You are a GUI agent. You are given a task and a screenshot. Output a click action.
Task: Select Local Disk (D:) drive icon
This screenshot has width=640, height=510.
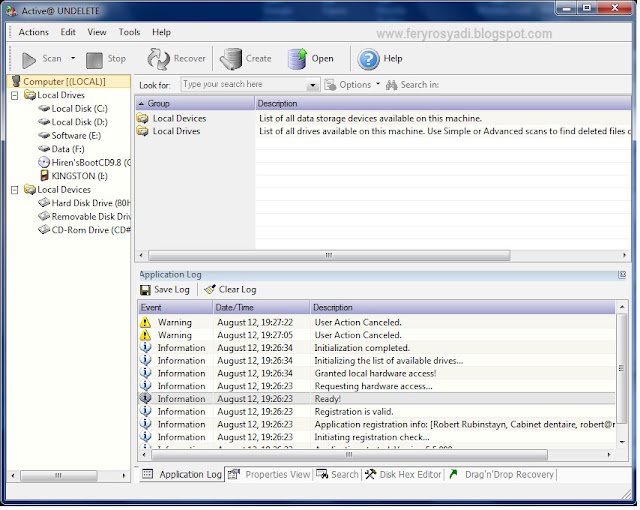(44, 122)
